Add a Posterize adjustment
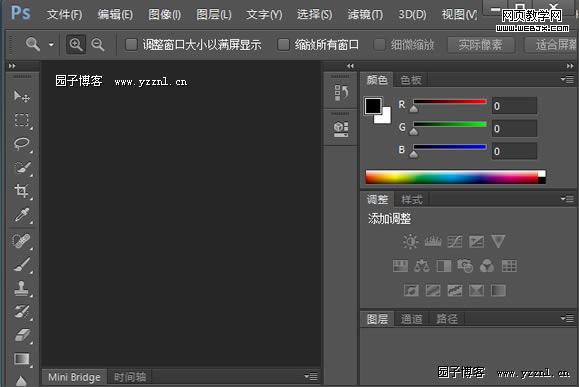Screen dimensions: 579x387 (433, 290)
